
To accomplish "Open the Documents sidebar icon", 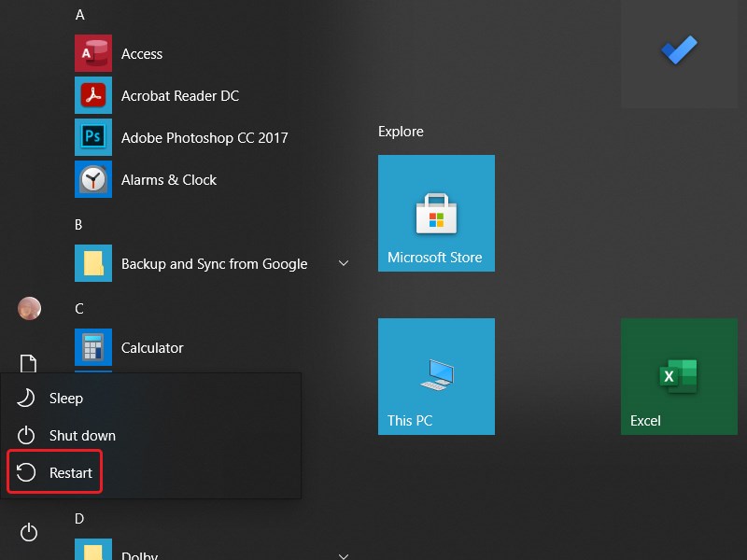I will point(29,363).
